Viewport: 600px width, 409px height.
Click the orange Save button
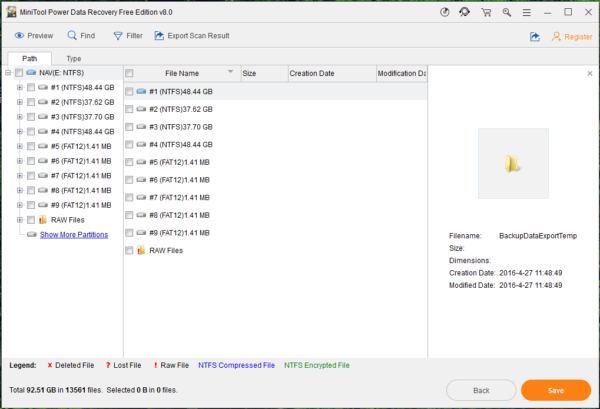[556, 390]
